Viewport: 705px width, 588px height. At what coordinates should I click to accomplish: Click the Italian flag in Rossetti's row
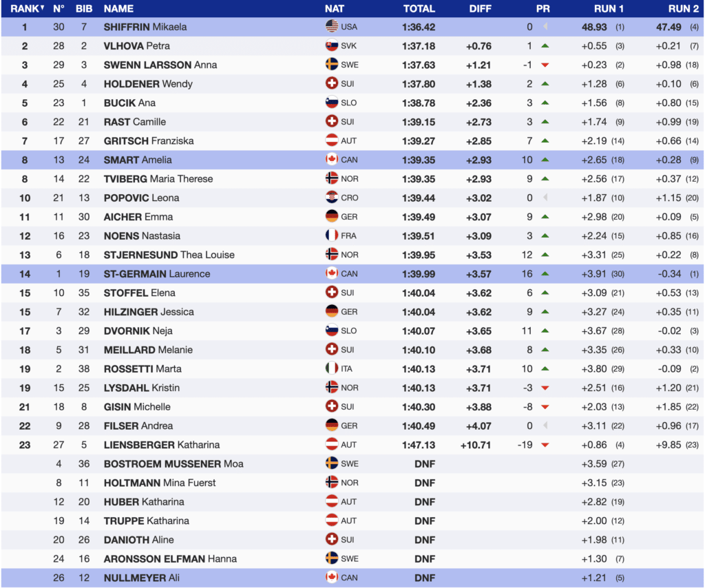[x=331, y=368]
